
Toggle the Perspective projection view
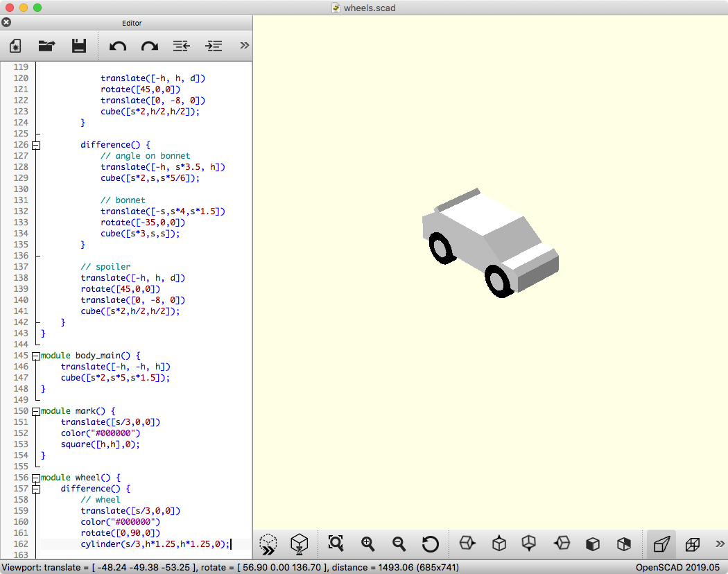[x=662, y=544]
